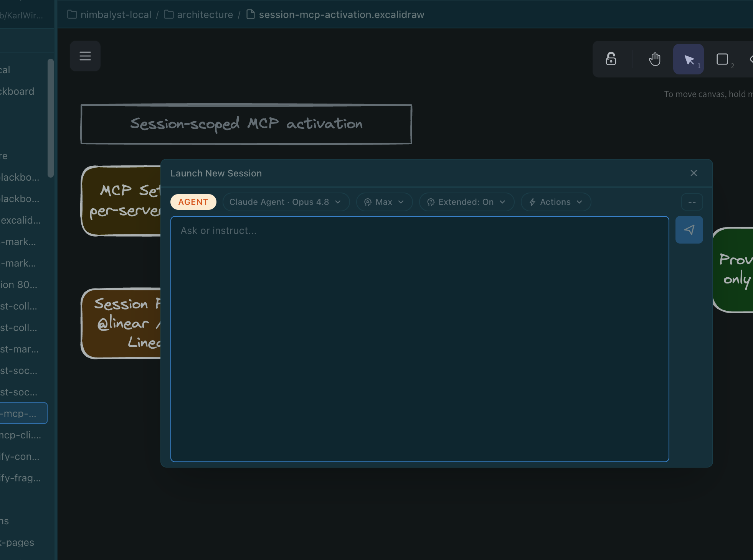Click the folder icon before nimbalyst-local
753x560 pixels.
(72, 14)
